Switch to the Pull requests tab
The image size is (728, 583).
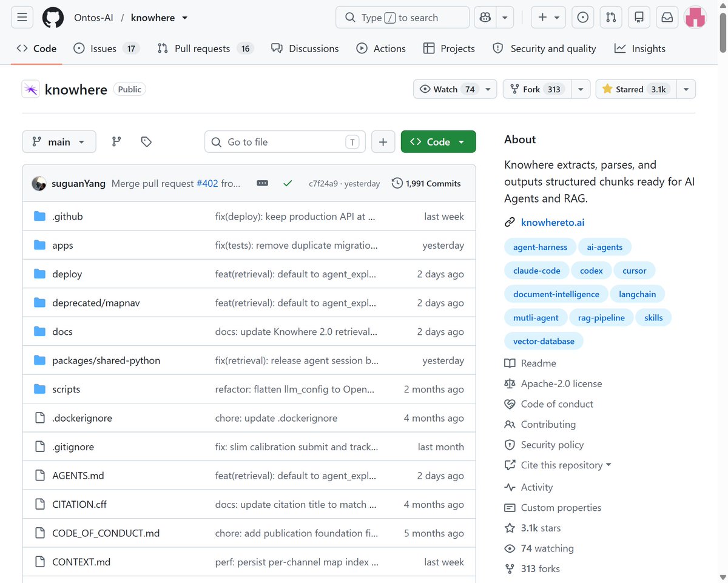(205, 49)
